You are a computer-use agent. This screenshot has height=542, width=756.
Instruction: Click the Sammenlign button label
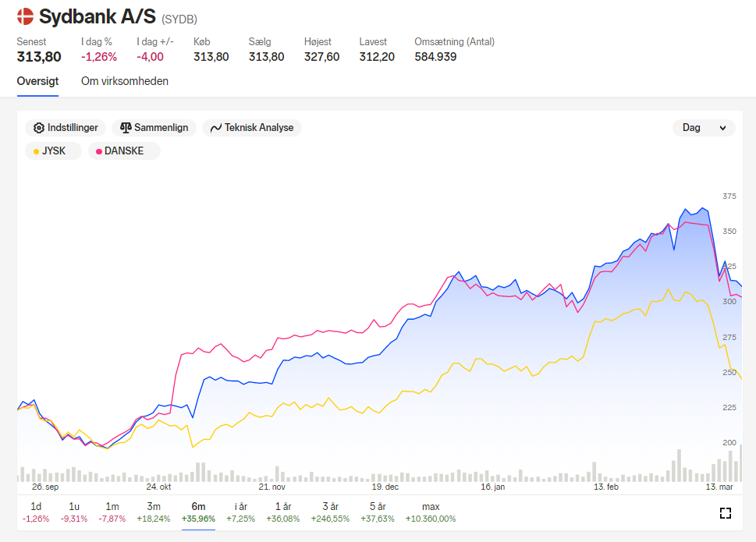coord(161,128)
